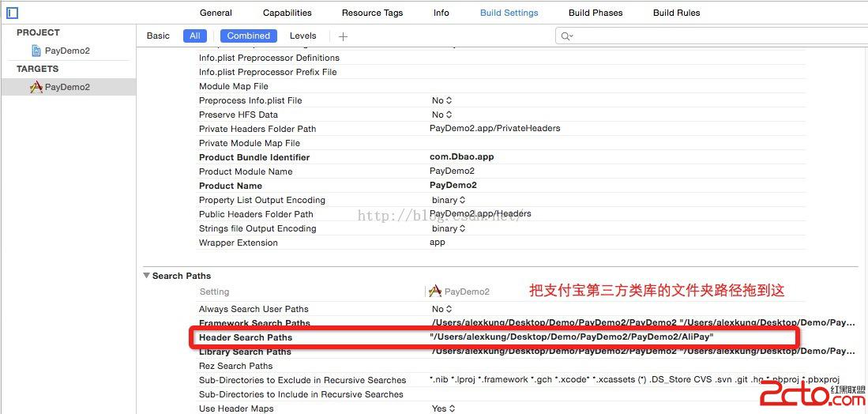Click the PayDemo2 column header icon
The image size is (868, 414).
pos(436,291)
